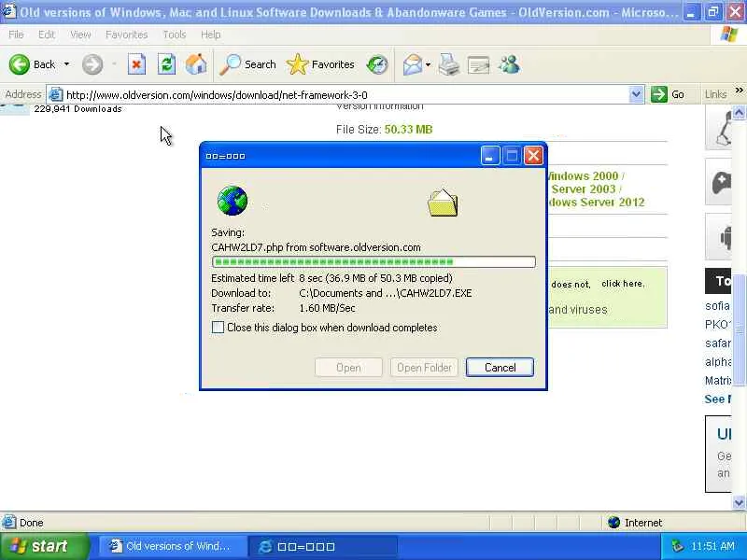Viewport: 747px width, 560px height.
Task: Click the scrollbar up arrow
Action: tap(739, 112)
